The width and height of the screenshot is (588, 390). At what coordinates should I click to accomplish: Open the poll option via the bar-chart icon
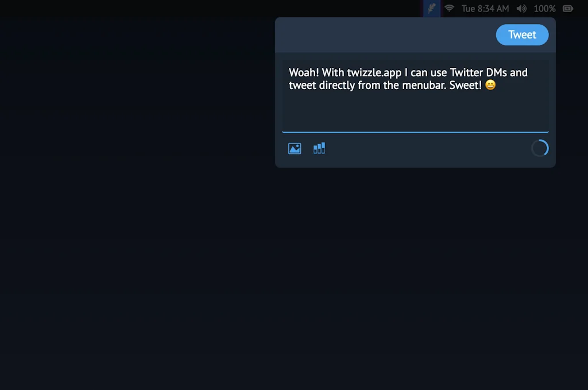(x=319, y=148)
